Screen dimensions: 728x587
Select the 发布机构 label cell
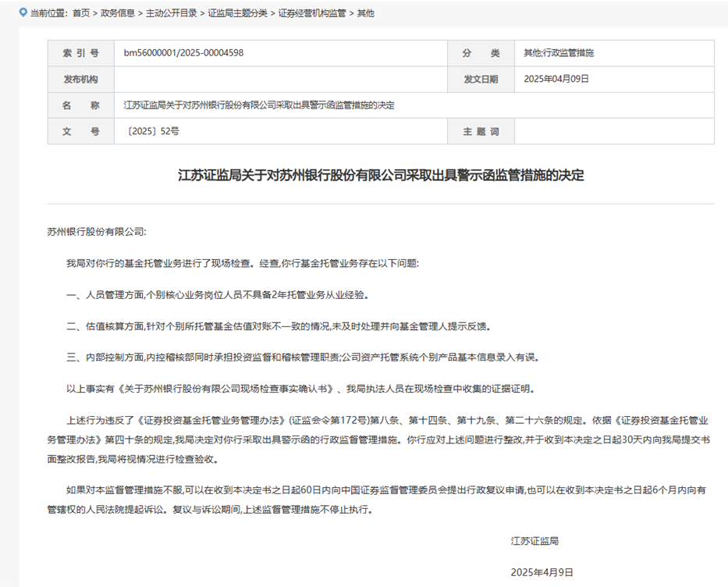click(x=81, y=80)
